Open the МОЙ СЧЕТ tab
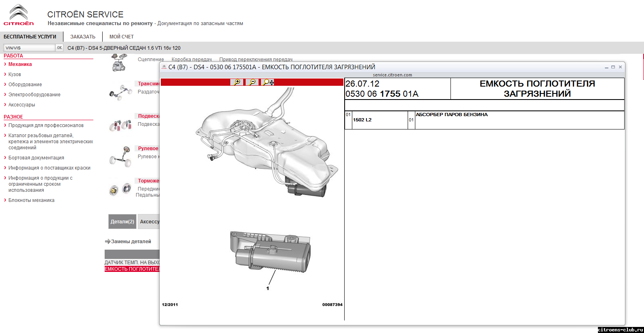The height and width of the screenshot is (333, 644). 121,37
